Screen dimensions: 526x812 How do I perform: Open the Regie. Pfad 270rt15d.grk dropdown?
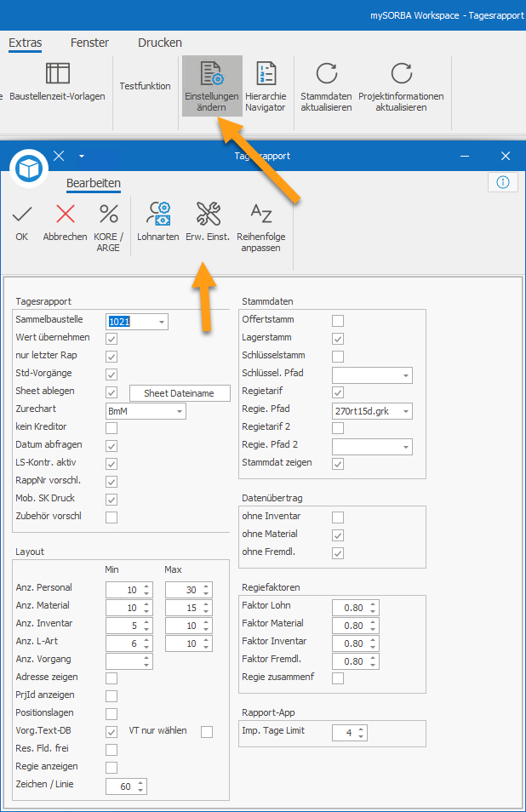[x=406, y=411]
